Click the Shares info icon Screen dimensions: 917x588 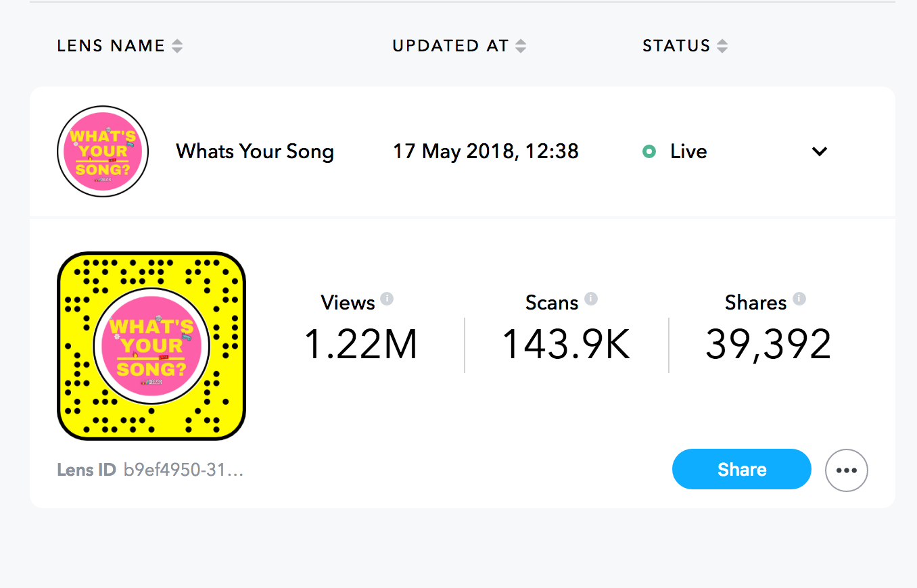click(799, 299)
